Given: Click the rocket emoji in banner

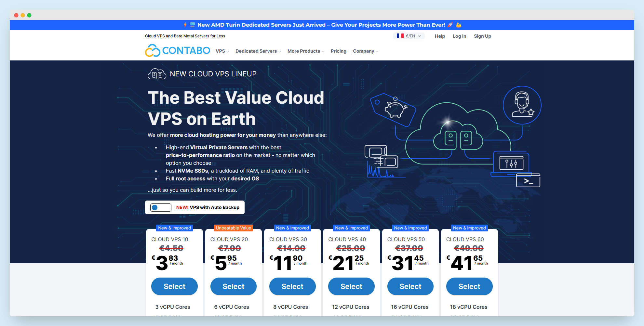Looking at the screenshot, I should [x=450, y=25].
